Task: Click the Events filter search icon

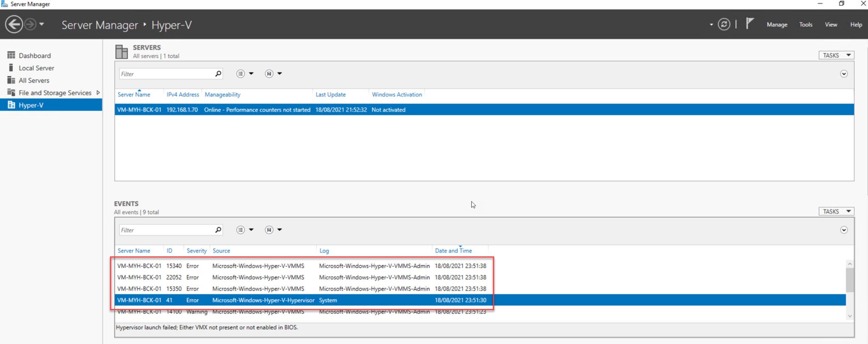Action: (218, 230)
